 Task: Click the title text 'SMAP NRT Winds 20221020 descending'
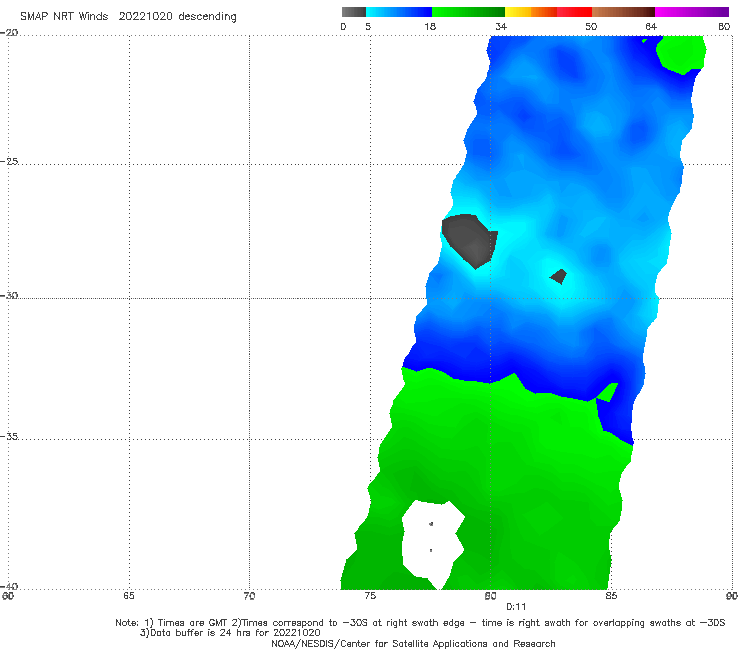click(128, 17)
